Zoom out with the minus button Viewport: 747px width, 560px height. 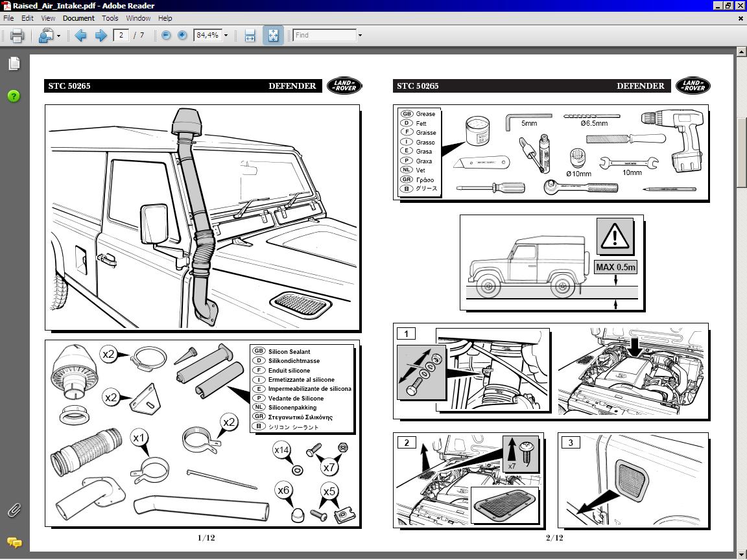pyautogui.click(x=166, y=36)
